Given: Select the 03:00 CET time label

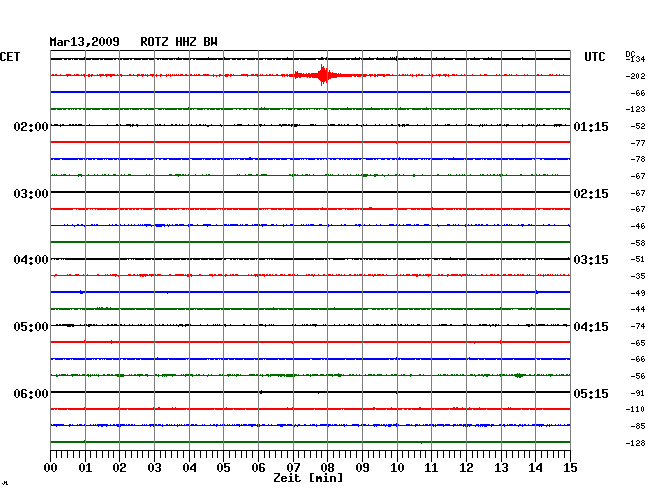Looking at the screenshot, I should [x=31, y=194].
